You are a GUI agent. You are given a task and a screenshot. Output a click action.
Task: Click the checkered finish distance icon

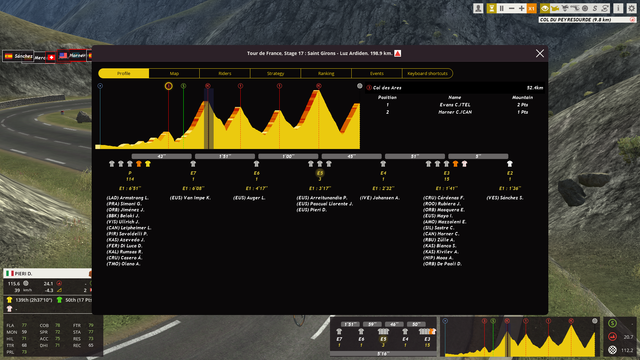[612, 350]
